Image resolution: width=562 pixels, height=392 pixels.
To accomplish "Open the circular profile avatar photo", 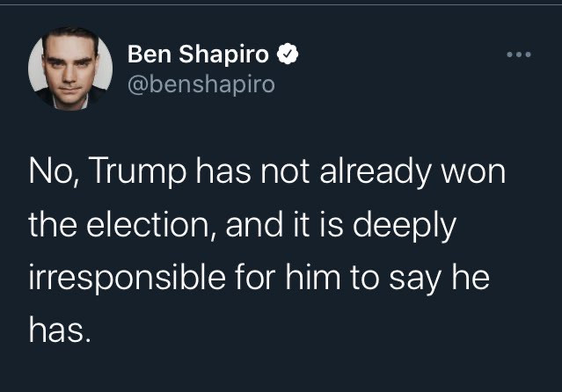I will click(x=70, y=68).
